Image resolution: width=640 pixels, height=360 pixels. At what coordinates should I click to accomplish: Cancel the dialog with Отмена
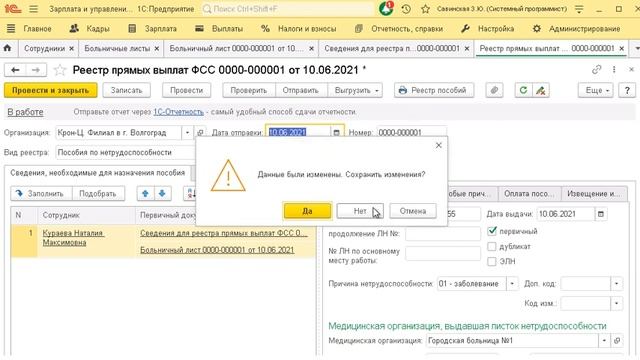[413, 211]
